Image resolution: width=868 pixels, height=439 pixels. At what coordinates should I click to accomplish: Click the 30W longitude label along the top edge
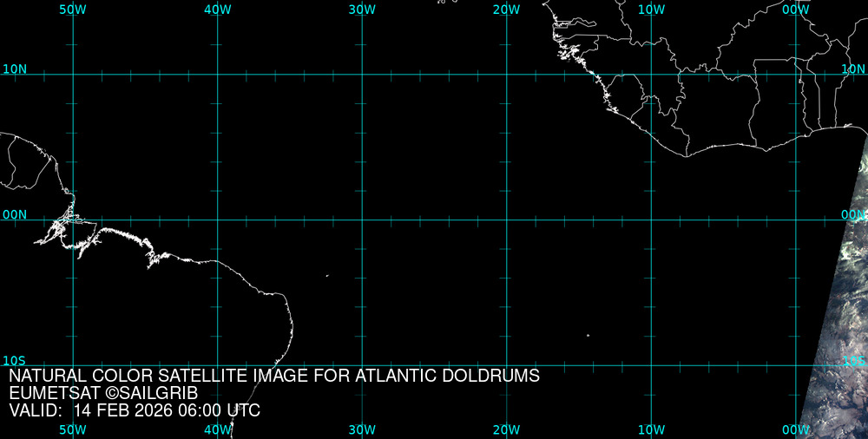coord(362,10)
